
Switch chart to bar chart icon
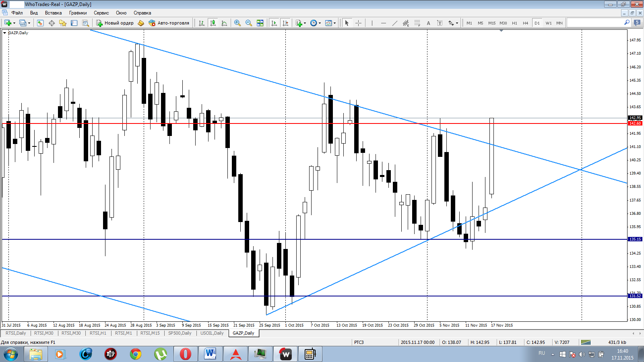pos(202,23)
